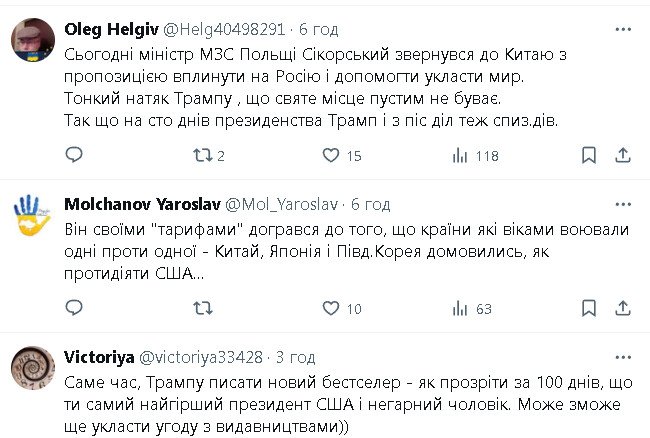Screen dimensions: 650x438
Task: Reply to Molchanov Yaroslav's tweet
Action: click(73, 309)
